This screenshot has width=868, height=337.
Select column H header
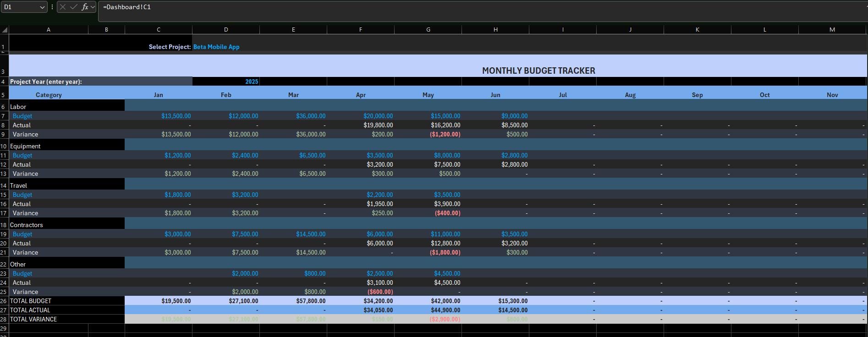pyautogui.click(x=495, y=29)
